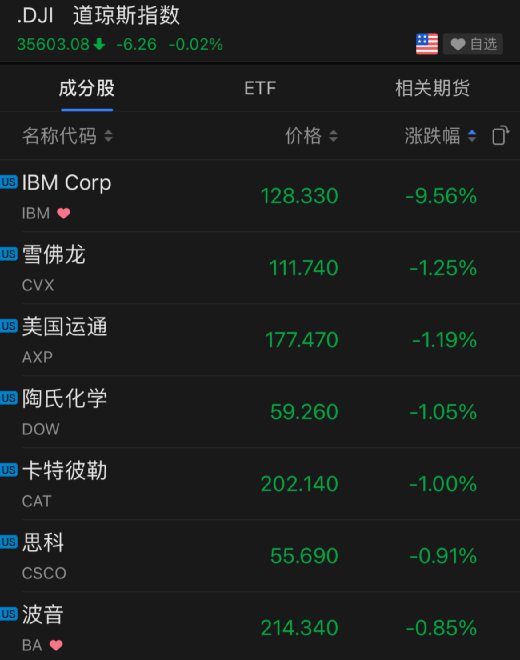Select the 成分股 tab

[87, 88]
